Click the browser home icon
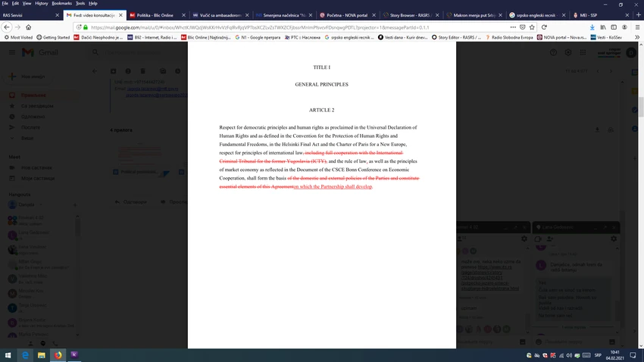The height and width of the screenshot is (362, 644). [x=28, y=27]
